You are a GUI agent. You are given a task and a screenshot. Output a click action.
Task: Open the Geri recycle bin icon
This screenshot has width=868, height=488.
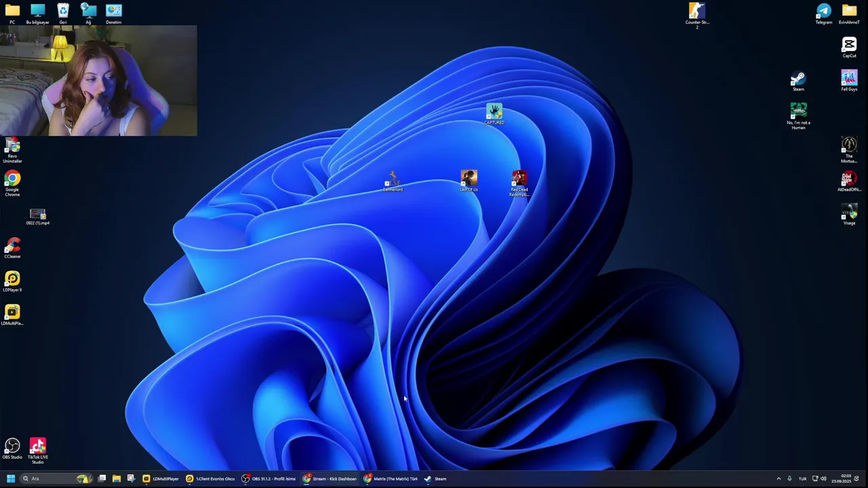[63, 13]
